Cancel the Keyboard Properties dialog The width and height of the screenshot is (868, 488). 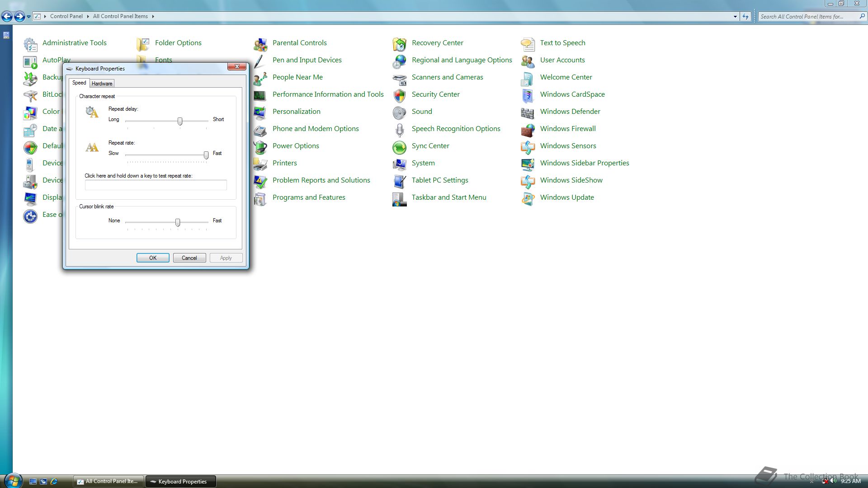pos(189,258)
